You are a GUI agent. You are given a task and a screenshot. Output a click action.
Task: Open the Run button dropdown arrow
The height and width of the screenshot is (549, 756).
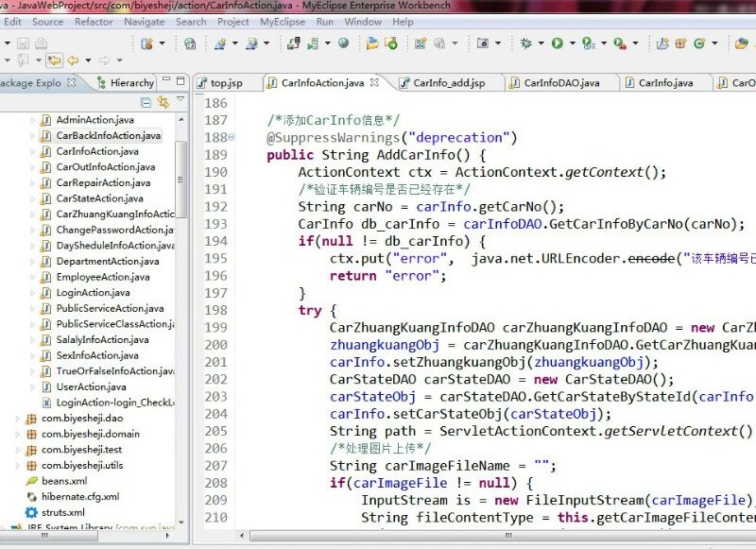pyautogui.click(x=573, y=43)
